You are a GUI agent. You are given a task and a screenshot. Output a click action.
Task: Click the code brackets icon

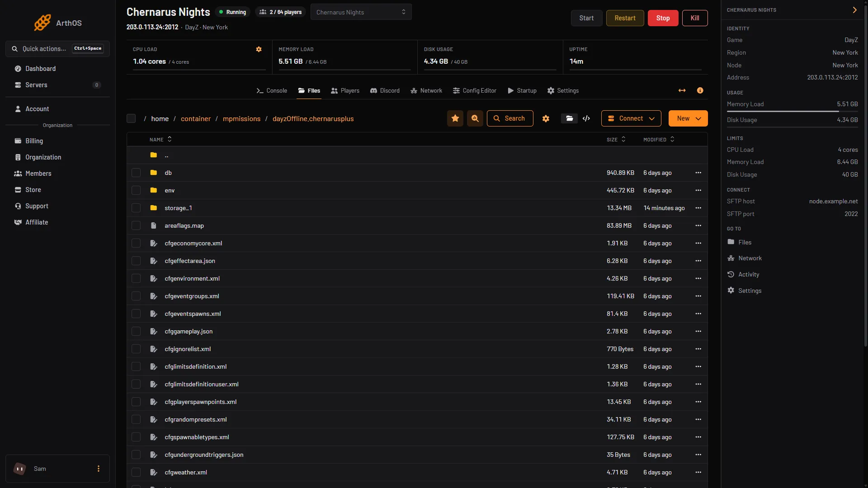point(586,118)
